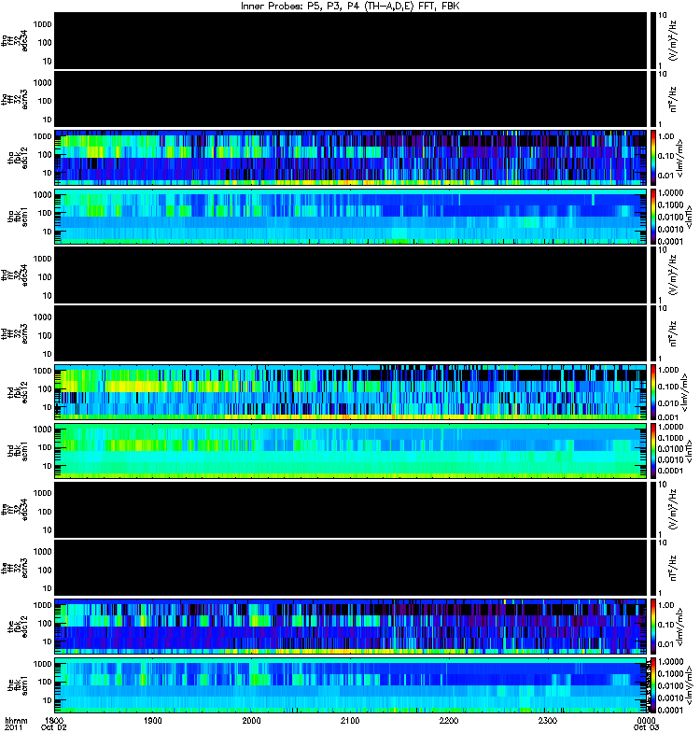Select the tha fff 32 scm3 black panel
The width and height of the screenshot is (700, 747).
[x=351, y=100]
